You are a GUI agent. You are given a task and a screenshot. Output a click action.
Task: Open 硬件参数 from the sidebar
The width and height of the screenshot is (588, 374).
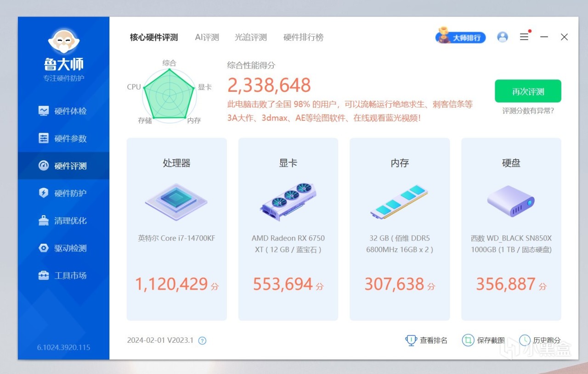(x=63, y=139)
